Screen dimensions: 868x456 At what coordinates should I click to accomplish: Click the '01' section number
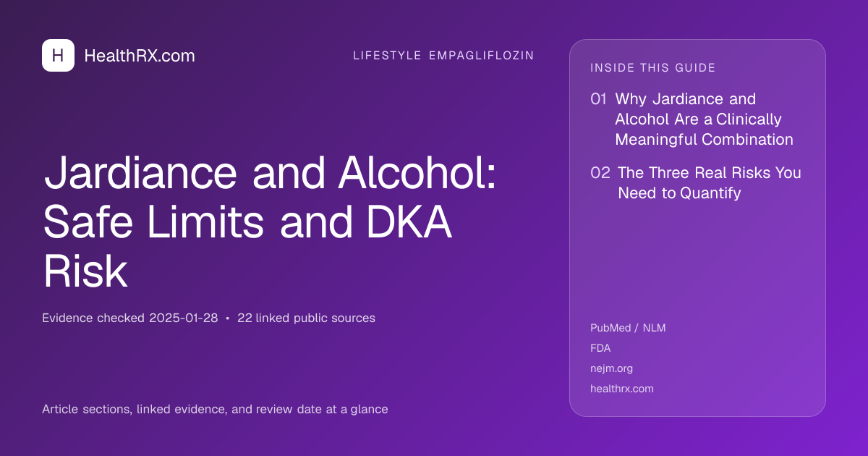coord(598,99)
